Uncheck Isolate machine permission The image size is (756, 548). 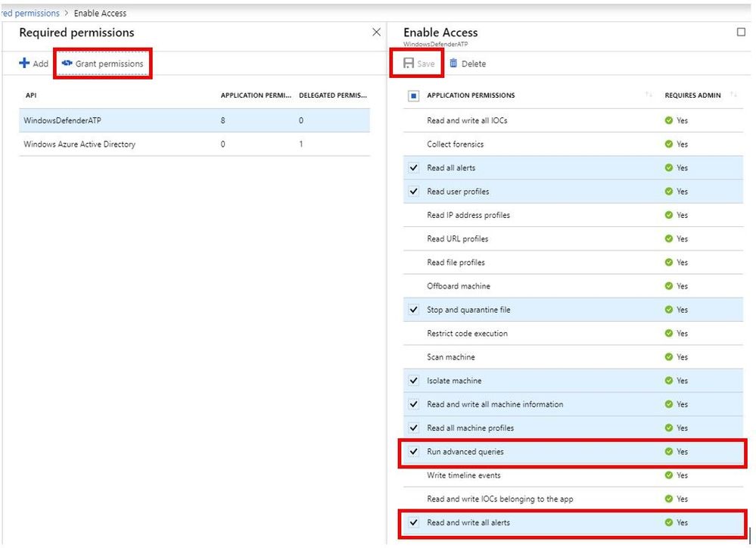tap(414, 381)
